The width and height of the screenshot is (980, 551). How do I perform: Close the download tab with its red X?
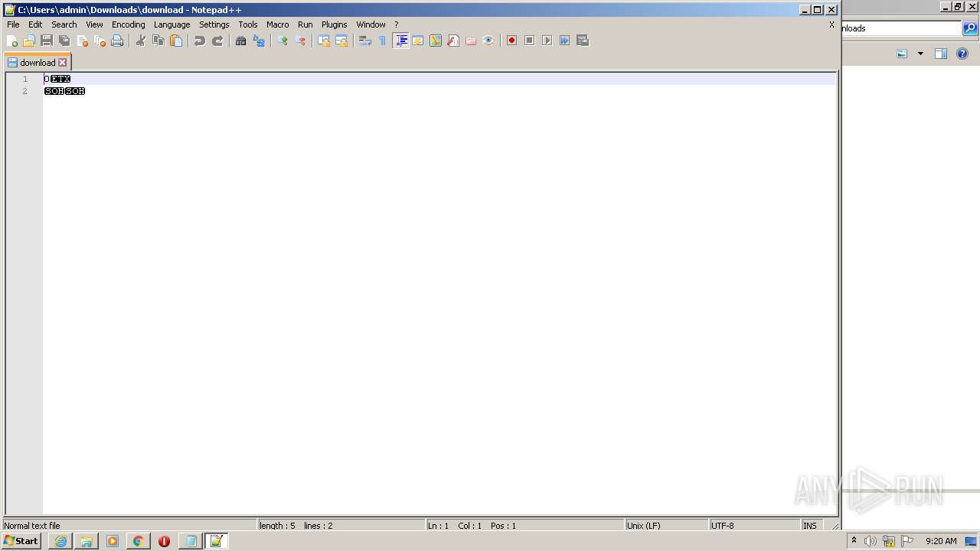63,63
